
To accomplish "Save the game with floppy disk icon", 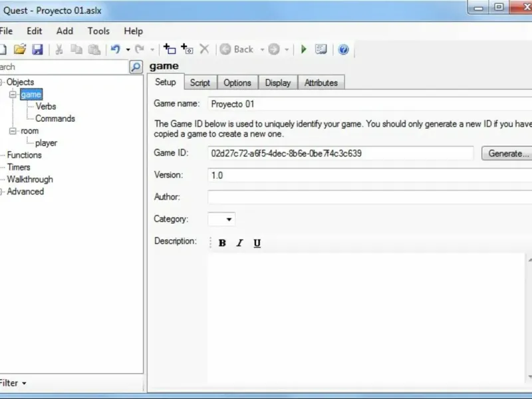I will tap(37, 49).
